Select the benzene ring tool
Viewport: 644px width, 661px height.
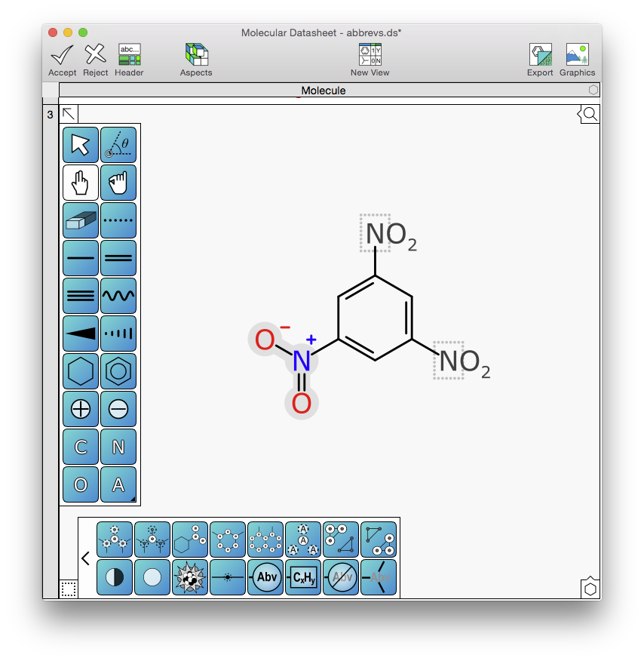coord(118,371)
